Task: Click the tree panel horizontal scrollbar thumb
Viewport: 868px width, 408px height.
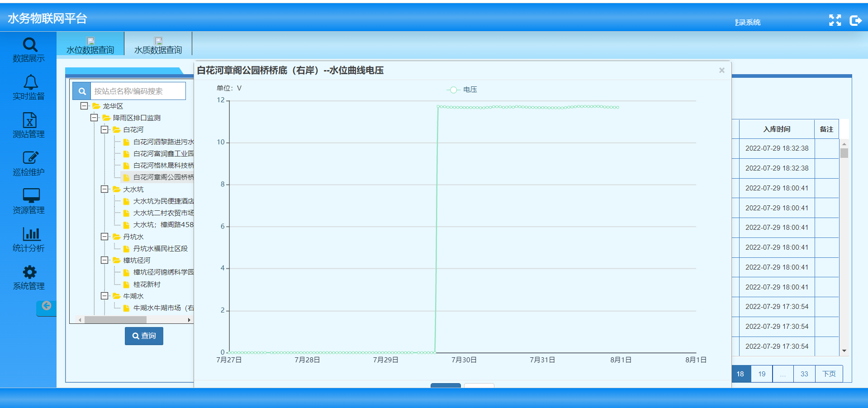Action: pyautogui.click(x=115, y=320)
